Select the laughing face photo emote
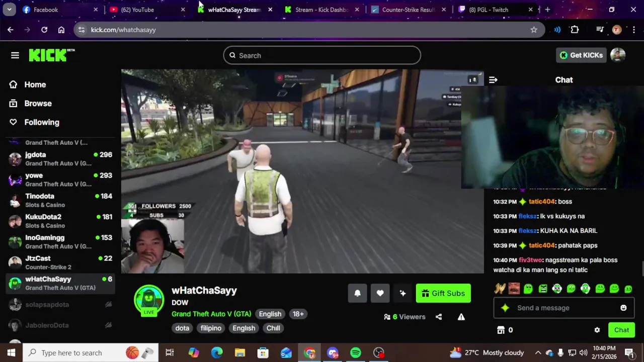Viewport: 644px width, 362px height. pyautogui.click(x=514, y=289)
